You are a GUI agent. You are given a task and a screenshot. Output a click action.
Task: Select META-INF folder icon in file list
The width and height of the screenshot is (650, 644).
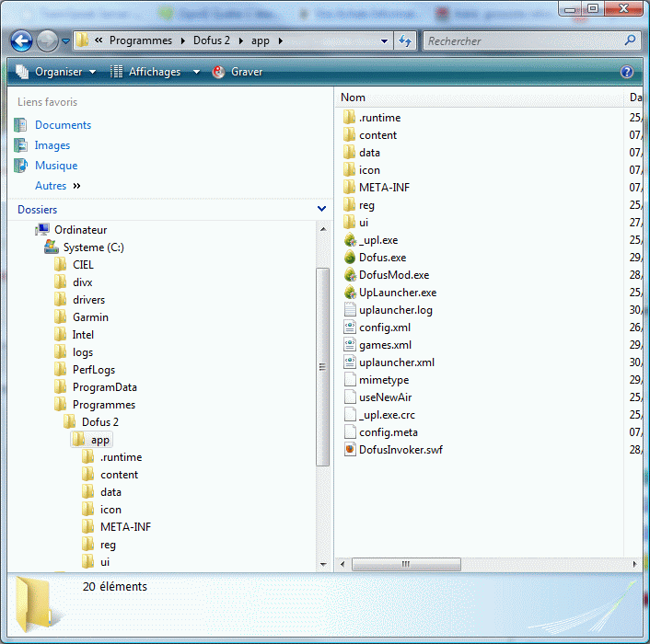point(350,187)
